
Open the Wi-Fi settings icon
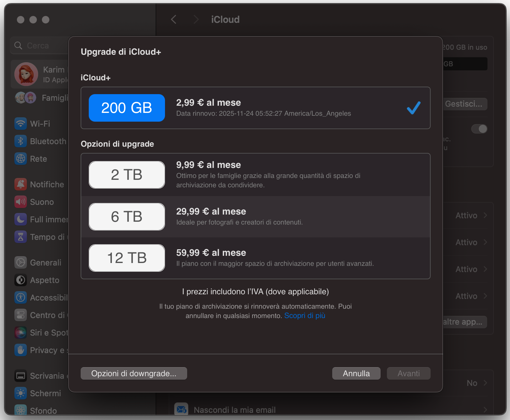pyautogui.click(x=20, y=124)
